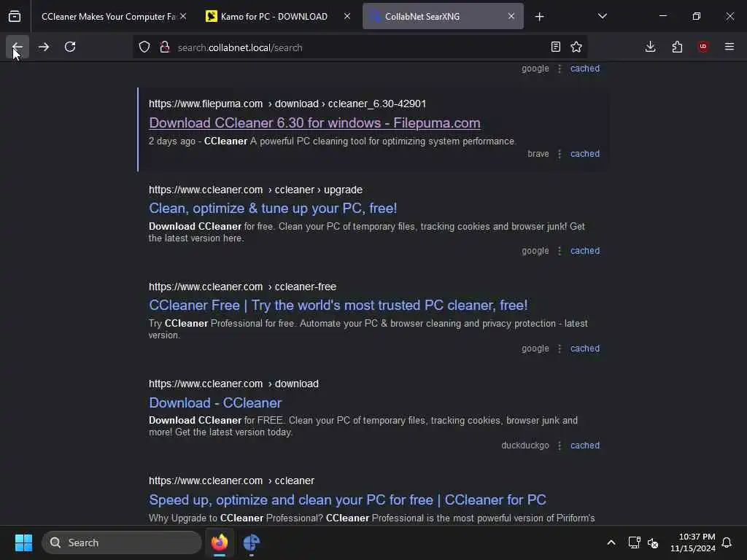Expand options dots beside brave engine label
Image resolution: width=747 pixels, height=560 pixels.
coord(560,154)
